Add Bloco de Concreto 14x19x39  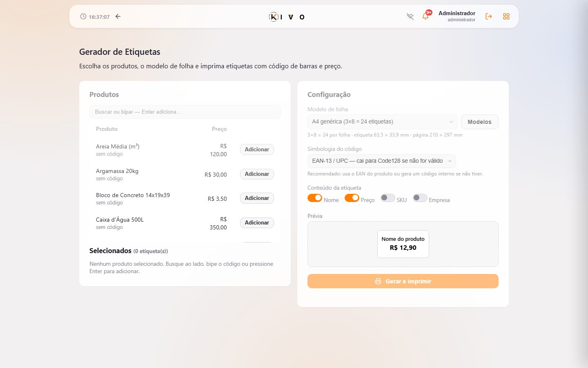pyautogui.click(x=257, y=198)
